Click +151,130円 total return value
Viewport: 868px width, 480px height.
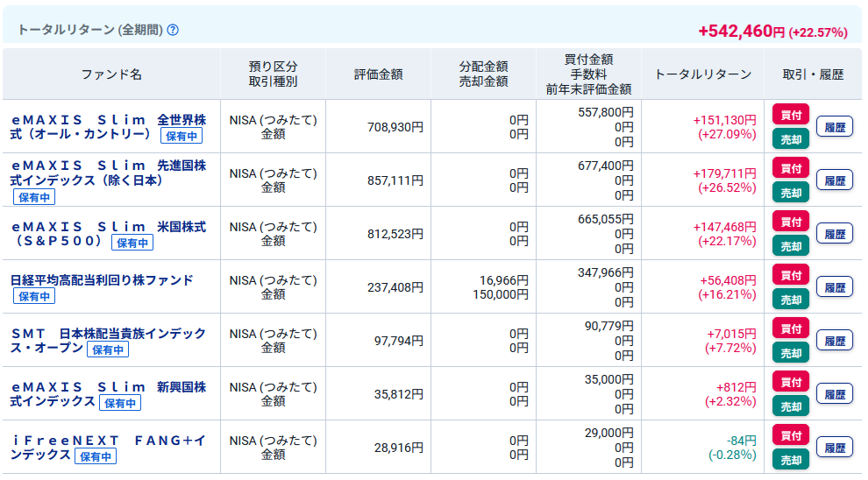[x=724, y=120]
